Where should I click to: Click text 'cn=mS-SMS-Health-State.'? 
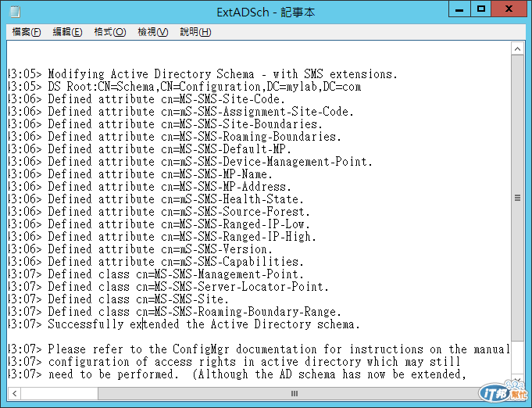[x=232, y=199]
